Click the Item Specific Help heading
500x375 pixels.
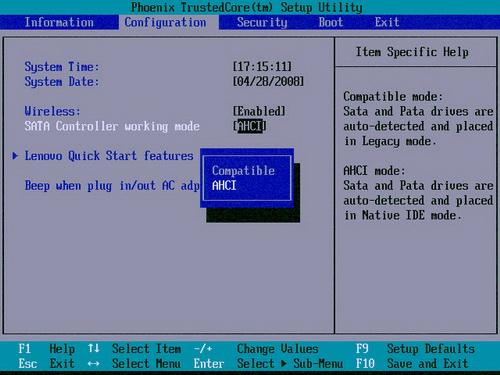pos(412,52)
